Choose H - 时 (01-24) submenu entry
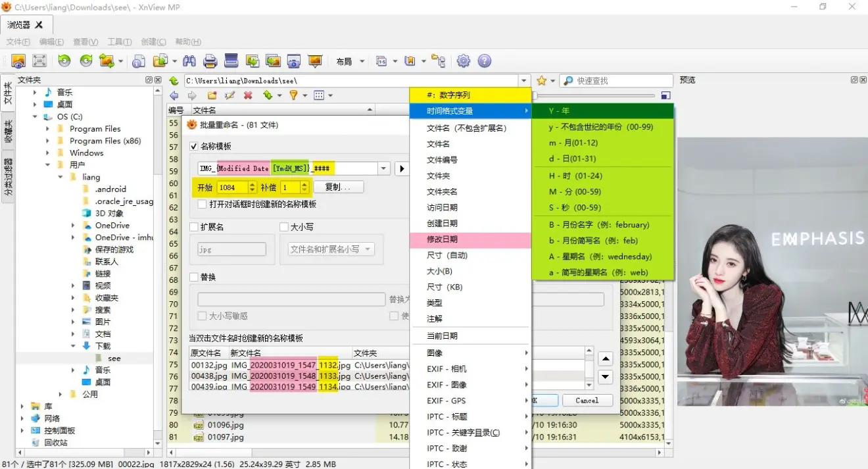The image size is (868, 469). 603,176
